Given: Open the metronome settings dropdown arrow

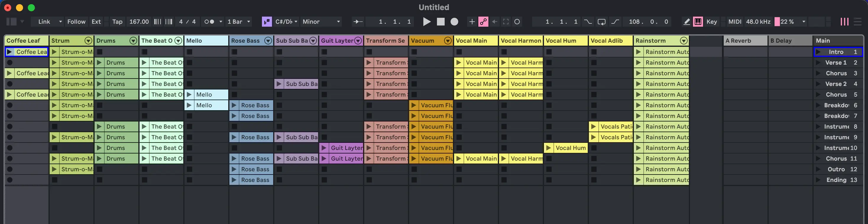Looking at the screenshot, I should [x=221, y=22].
